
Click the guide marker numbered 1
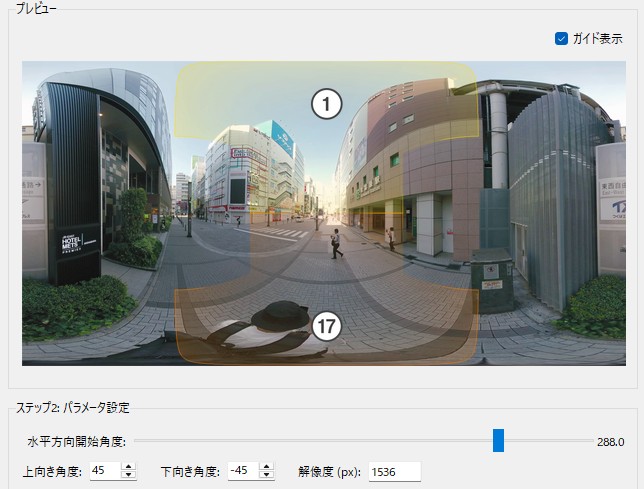327,104
